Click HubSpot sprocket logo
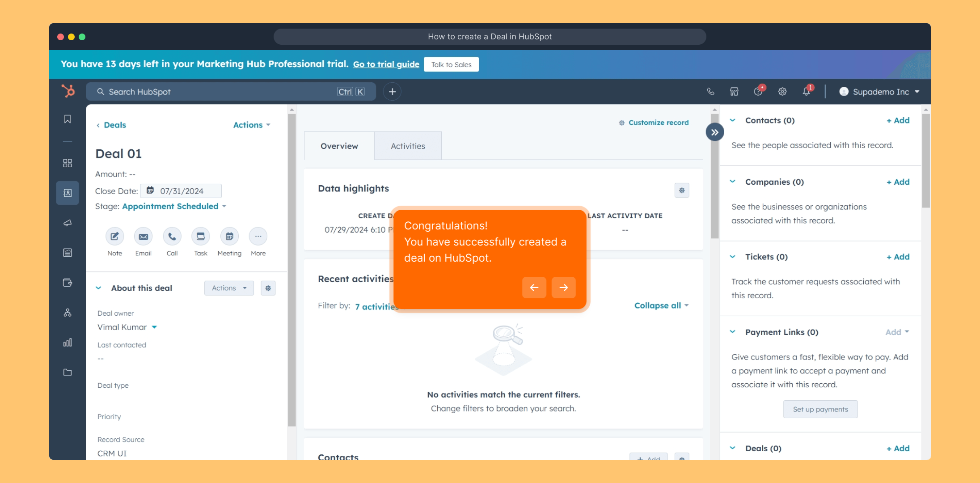Screen dimensions: 980x483 (68, 91)
